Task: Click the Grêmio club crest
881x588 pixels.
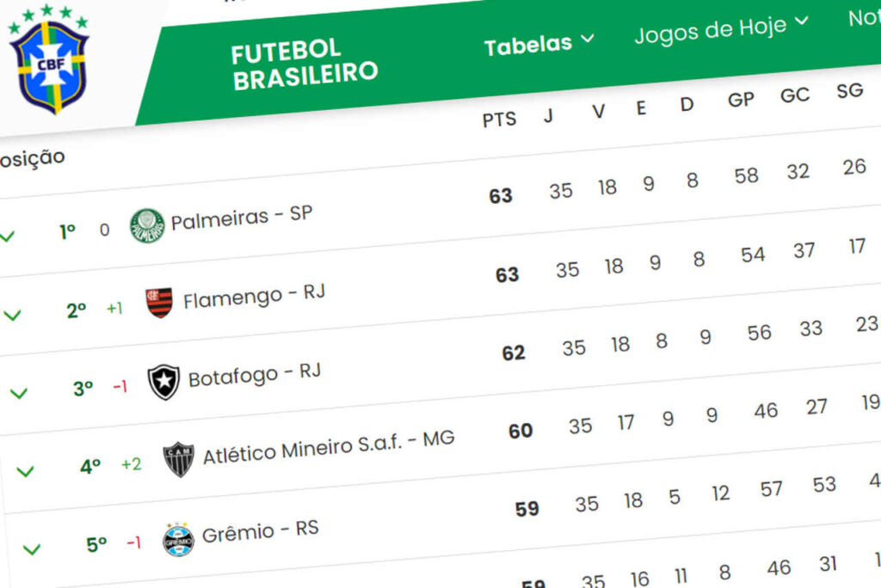Action: click(178, 539)
